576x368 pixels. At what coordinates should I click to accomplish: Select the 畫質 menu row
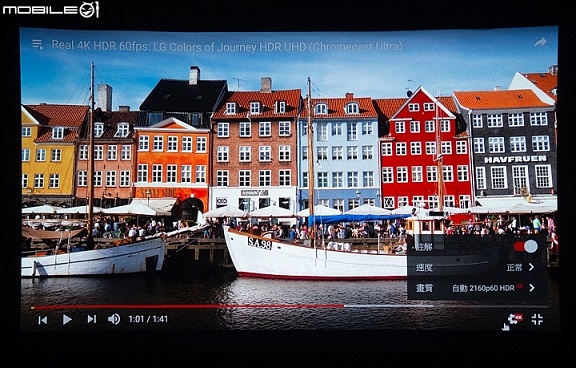click(476, 288)
